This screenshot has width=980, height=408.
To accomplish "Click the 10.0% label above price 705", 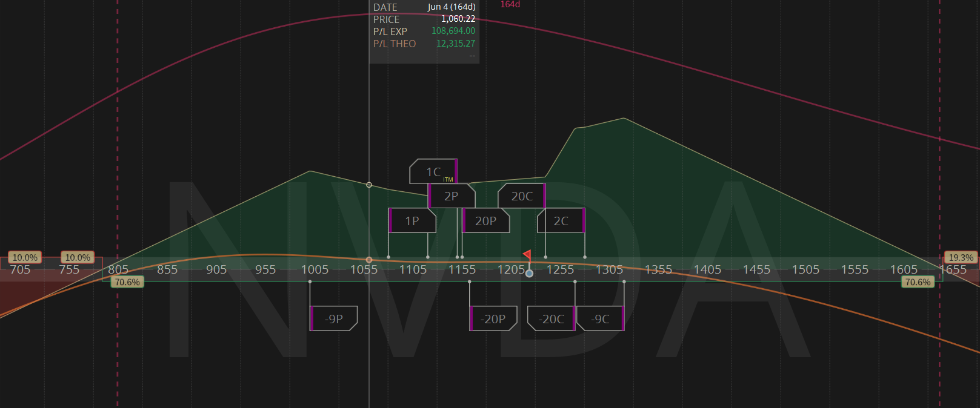I will (25, 257).
